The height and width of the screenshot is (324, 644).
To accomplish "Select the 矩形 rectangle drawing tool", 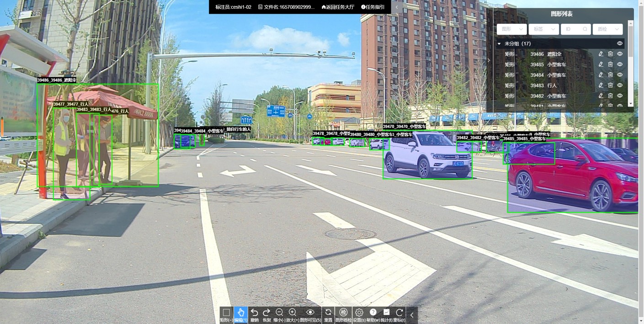I will pos(226,313).
